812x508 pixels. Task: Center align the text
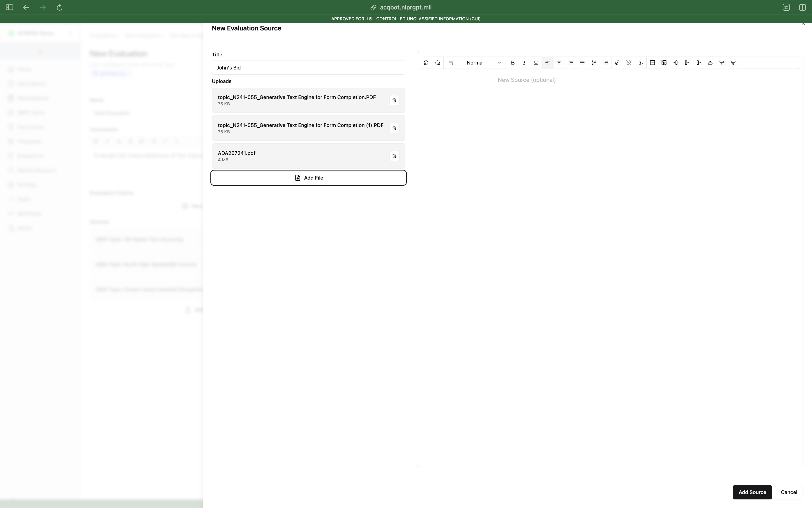point(559,63)
